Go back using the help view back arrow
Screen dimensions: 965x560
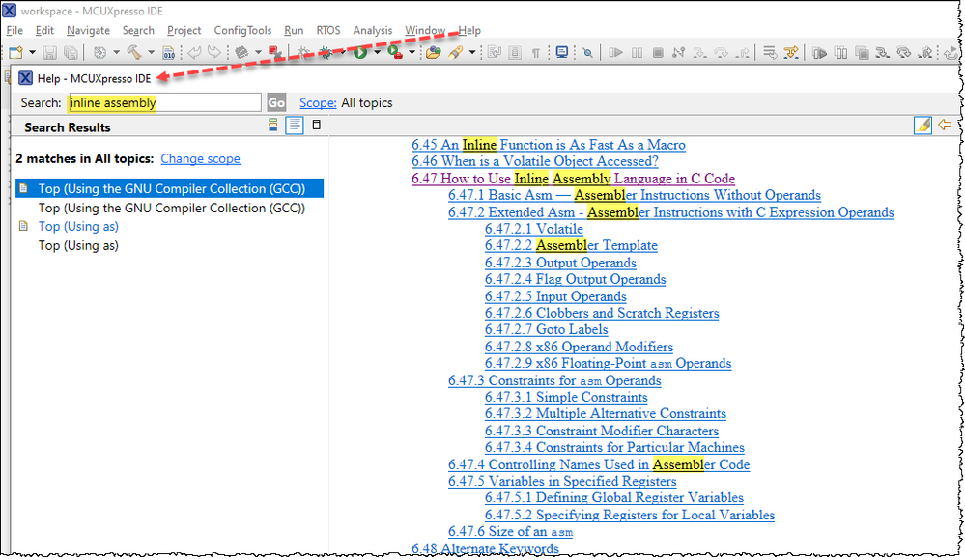click(945, 125)
